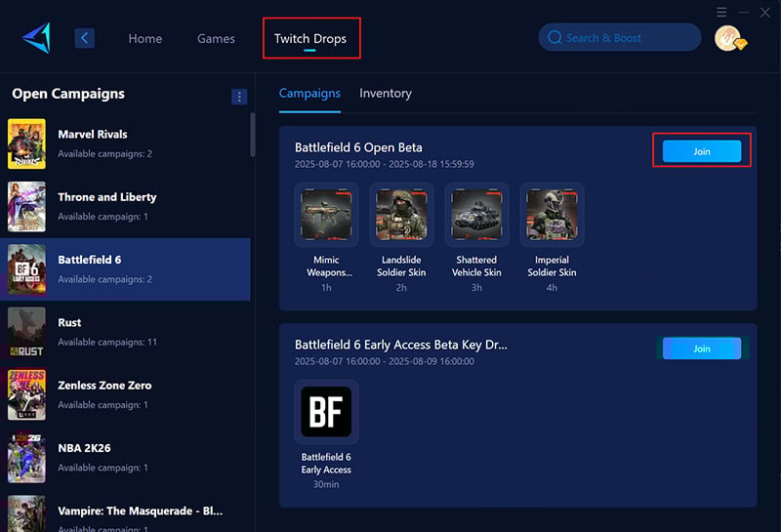The image size is (781, 532).
Task: Click the Battlefield 6 Early Access Beta Key title
Action: (x=401, y=345)
